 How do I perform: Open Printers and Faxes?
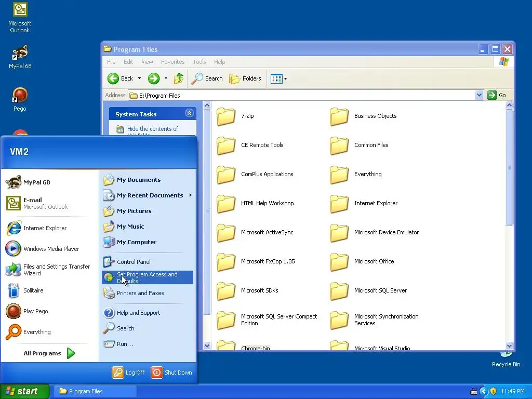[148, 293]
